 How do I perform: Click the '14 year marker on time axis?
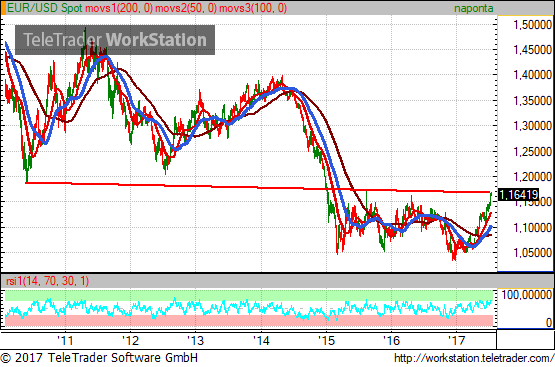point(261,341)
